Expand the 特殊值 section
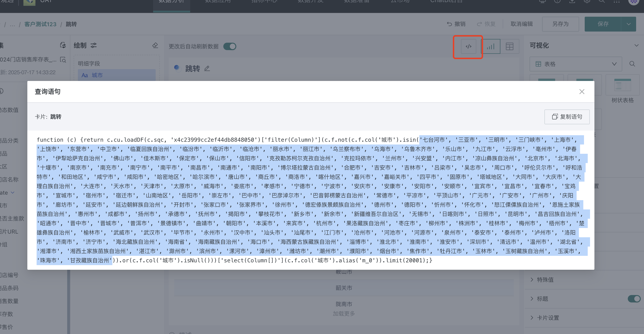 (545, 279)
